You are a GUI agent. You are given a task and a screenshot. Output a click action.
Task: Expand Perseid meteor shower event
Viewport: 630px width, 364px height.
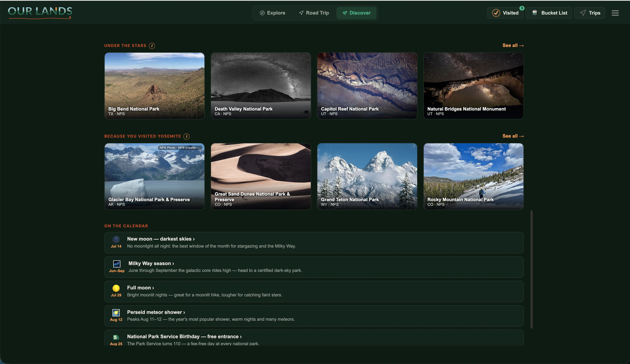point(314,316)
